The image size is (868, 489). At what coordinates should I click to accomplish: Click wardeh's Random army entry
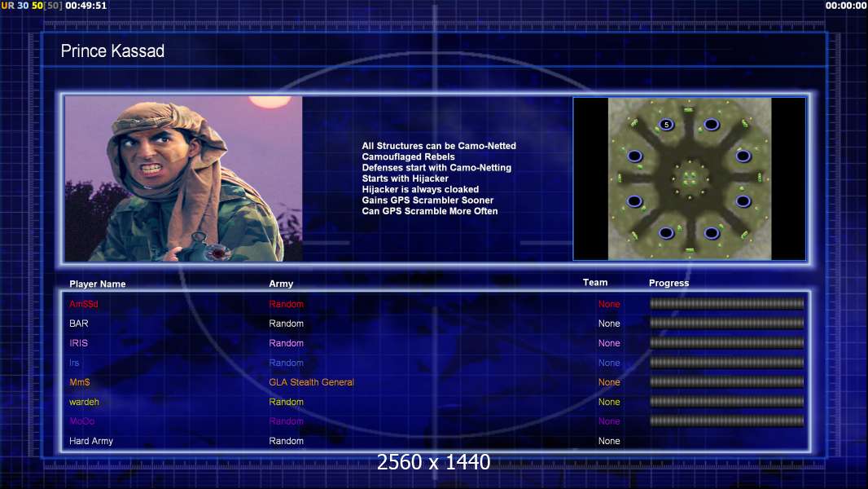point(286,402)
